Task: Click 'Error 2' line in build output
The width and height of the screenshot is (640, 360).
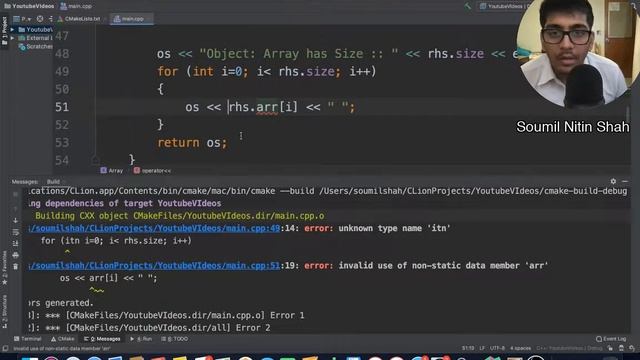Action: point(149,328)
